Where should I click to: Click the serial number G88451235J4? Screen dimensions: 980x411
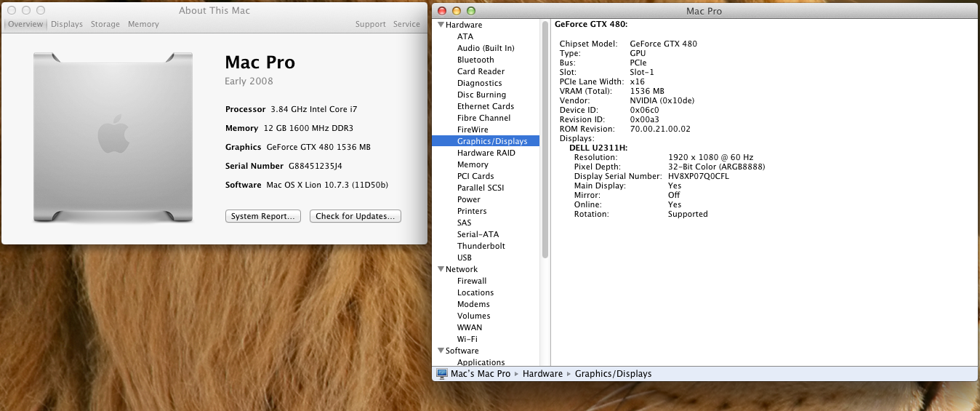316,166
